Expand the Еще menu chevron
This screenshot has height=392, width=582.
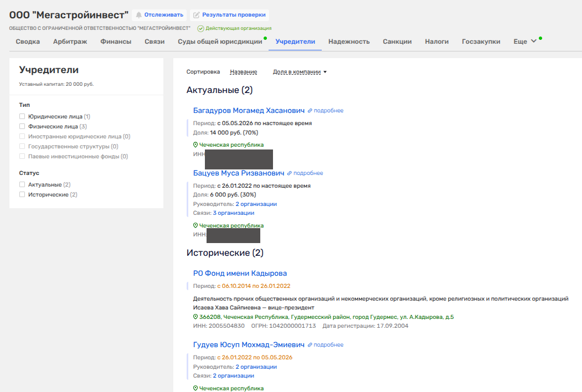pyautogui.click(x=533, y=41)
